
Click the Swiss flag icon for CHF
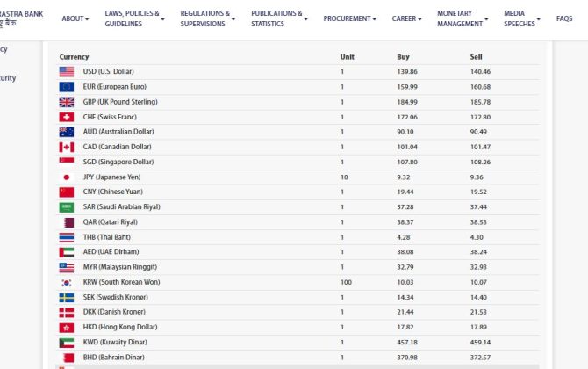[67, 117]
